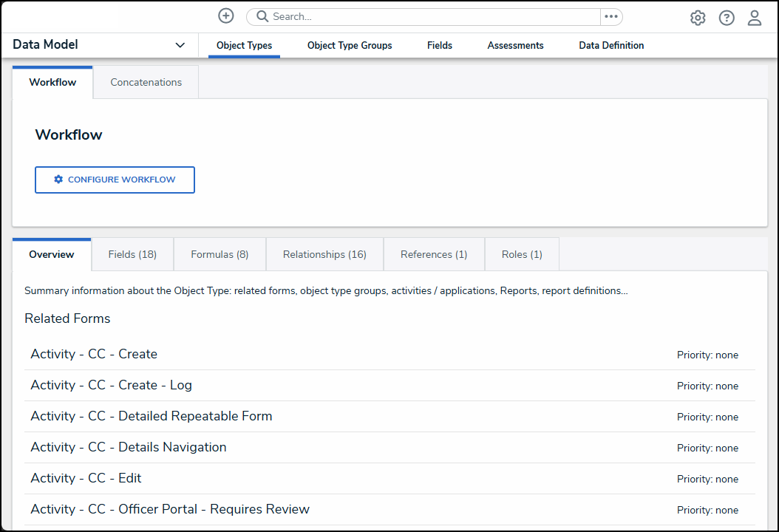Image resolution: width=779 pixels, height=532 pixels.
Task: Open the help question mark icon
Action: pos(727,18)
